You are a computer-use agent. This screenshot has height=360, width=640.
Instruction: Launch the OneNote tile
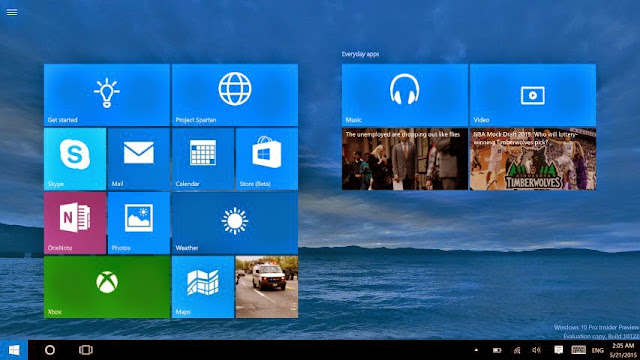(x=75, y=223)
